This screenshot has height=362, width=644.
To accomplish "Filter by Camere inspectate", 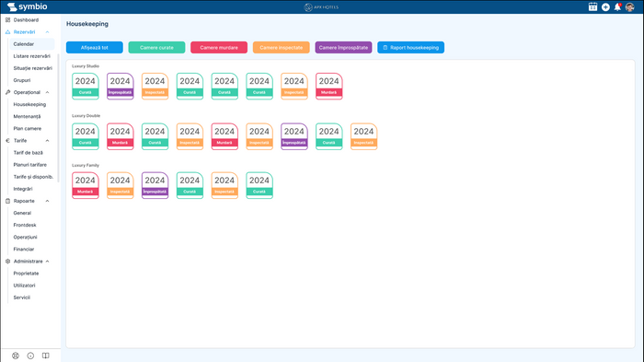I will click(282, 47).
